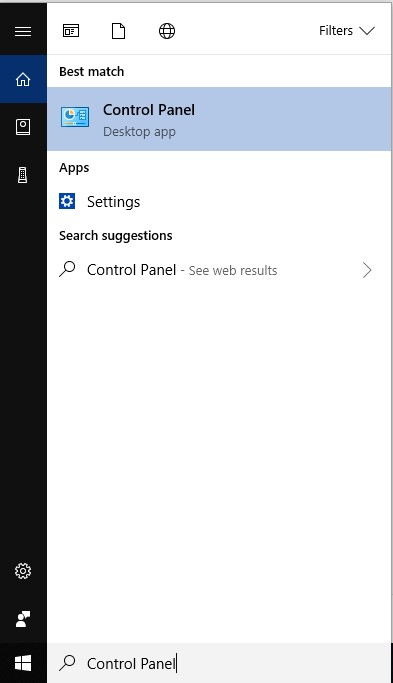Expand the Filters dropdown

[x=346, y=31]
